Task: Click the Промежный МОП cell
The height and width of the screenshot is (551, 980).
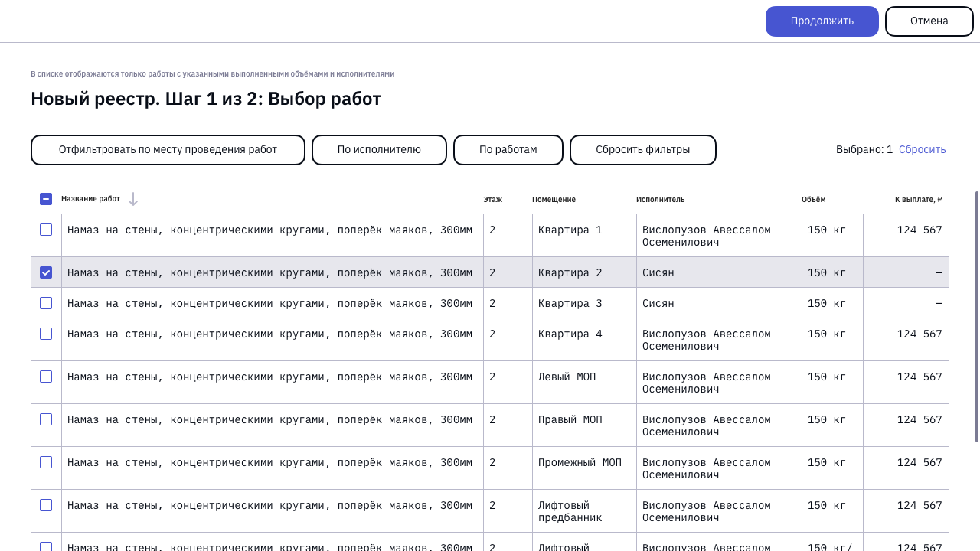Action: tap(584, 468)
